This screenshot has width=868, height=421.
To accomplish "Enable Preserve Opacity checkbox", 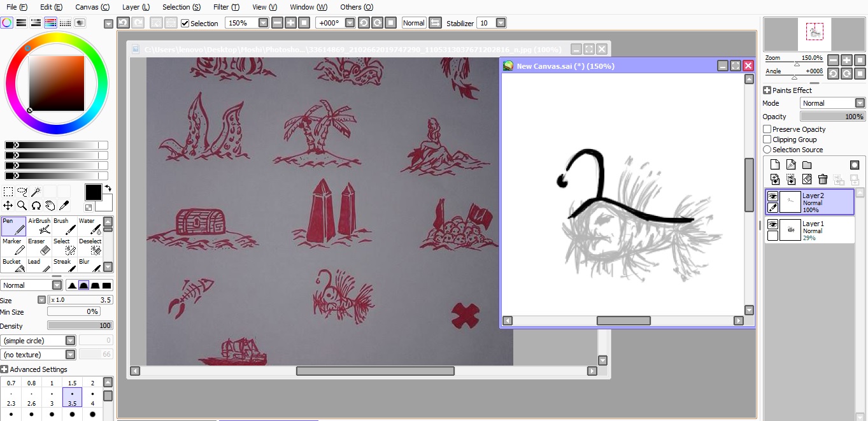I will tap(767, 129).
